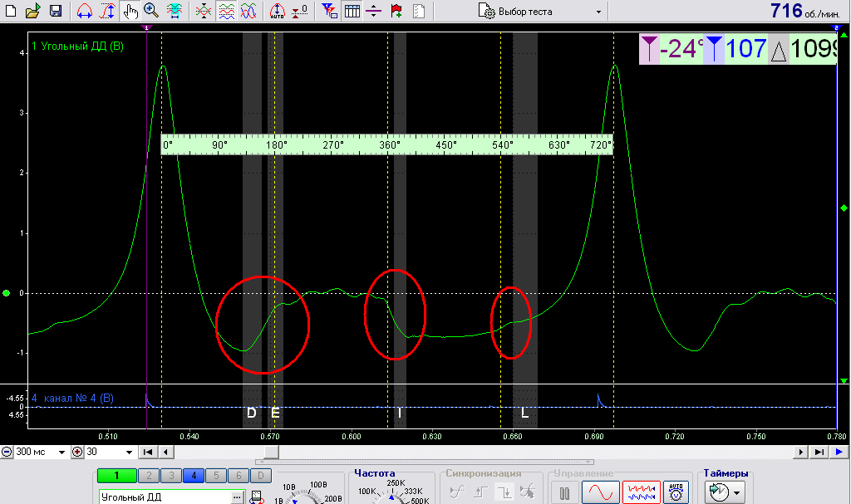This screenshot has width=851, height=504.
Task: Click the AUTO vertical scaling icon
Action: [277, 10]
